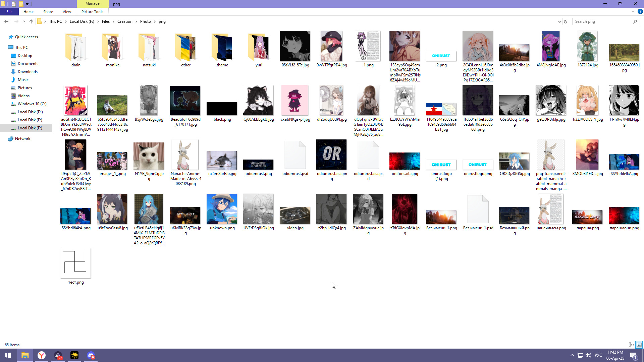This screenshot has height=362, width=644.
Task: Refresh the png folder view
Action: [x=566, y=21]
